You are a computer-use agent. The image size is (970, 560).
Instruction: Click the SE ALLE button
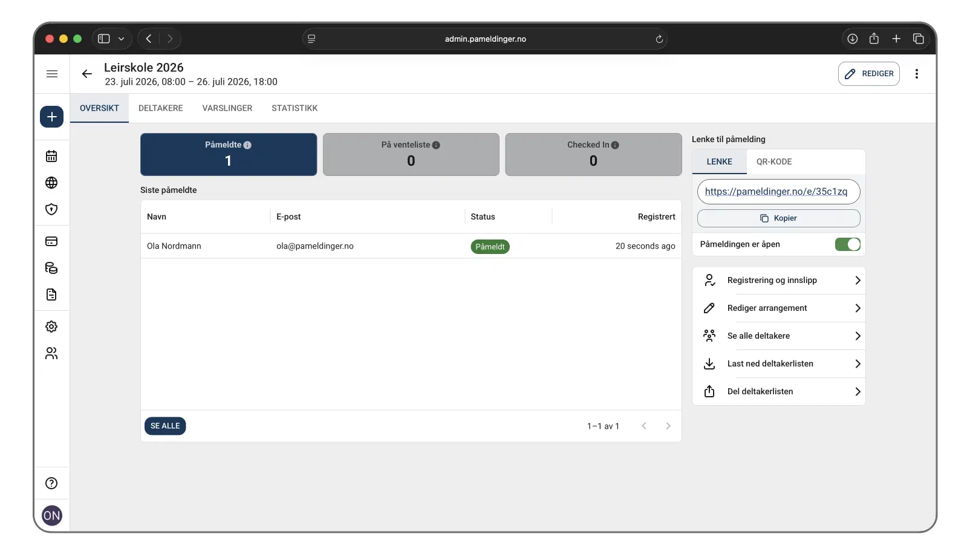point(165,426)
